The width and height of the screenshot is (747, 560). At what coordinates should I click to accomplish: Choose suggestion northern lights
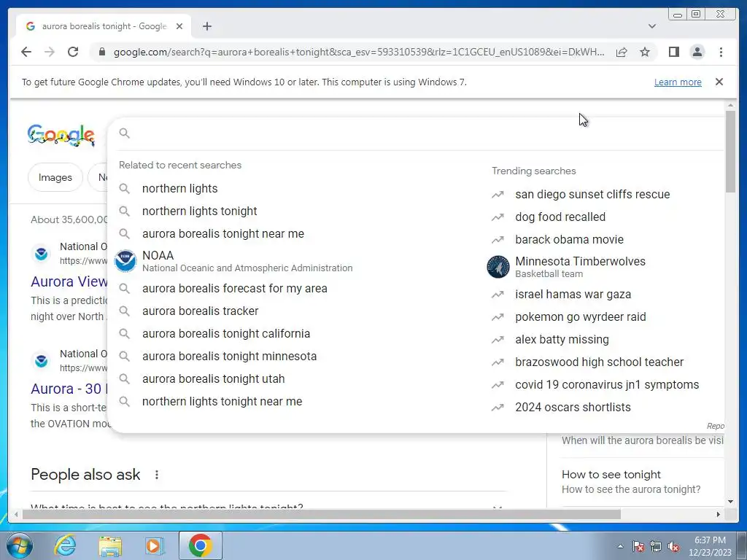click(x=179, y=189)
